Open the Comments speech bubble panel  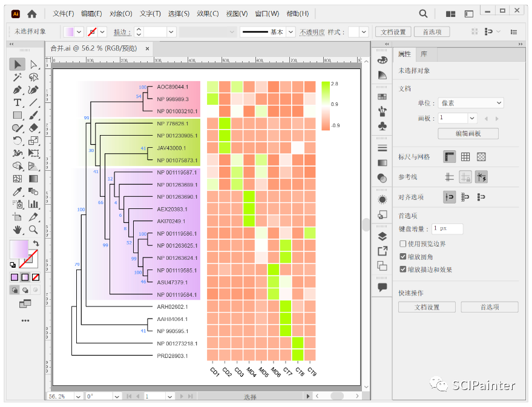[x=382, y=288]
